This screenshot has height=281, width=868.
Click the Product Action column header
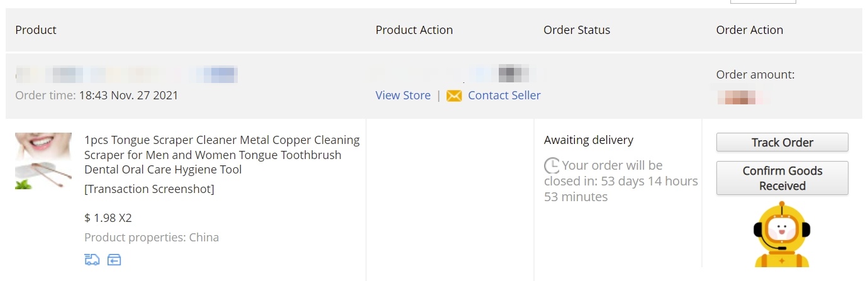coord(414,30)
